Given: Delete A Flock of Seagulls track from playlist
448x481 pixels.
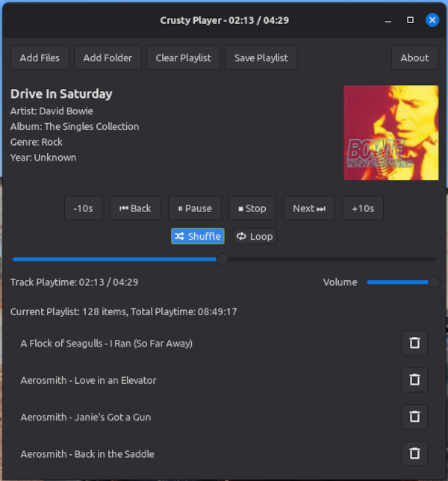Looking at the screenshot, I should click(414, 343).
